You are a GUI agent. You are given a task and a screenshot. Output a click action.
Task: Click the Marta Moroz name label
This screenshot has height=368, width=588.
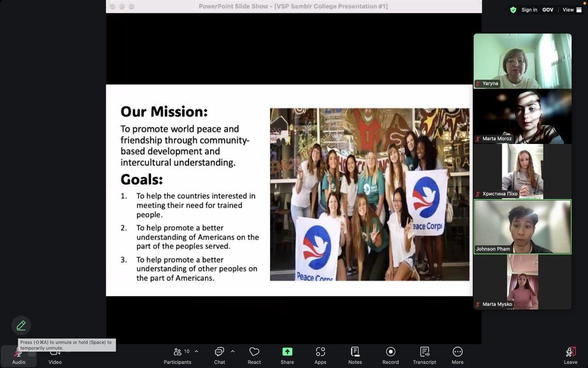tap(497, 138)
